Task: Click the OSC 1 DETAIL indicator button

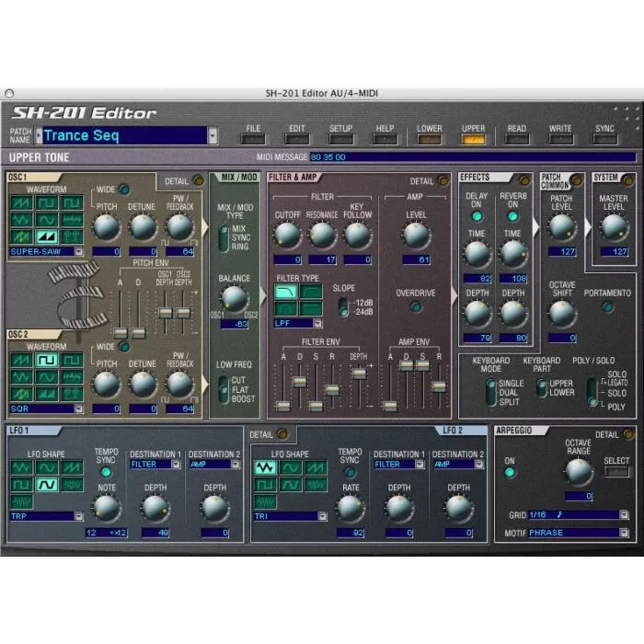Action: (198, 181)
